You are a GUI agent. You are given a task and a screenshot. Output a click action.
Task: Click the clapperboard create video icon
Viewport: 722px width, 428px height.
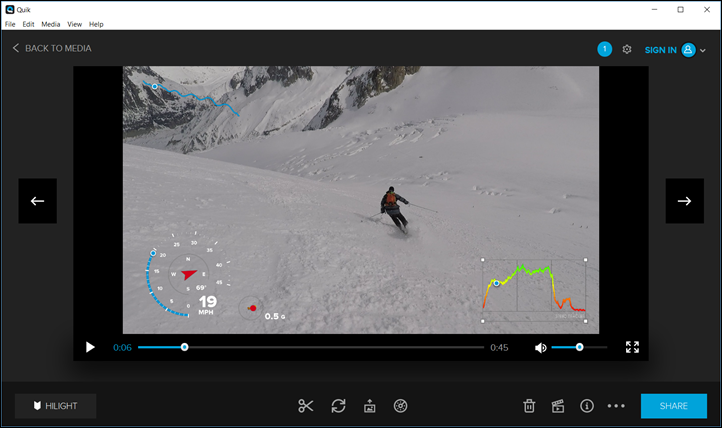pyautogui.click(x=558, y=406)
